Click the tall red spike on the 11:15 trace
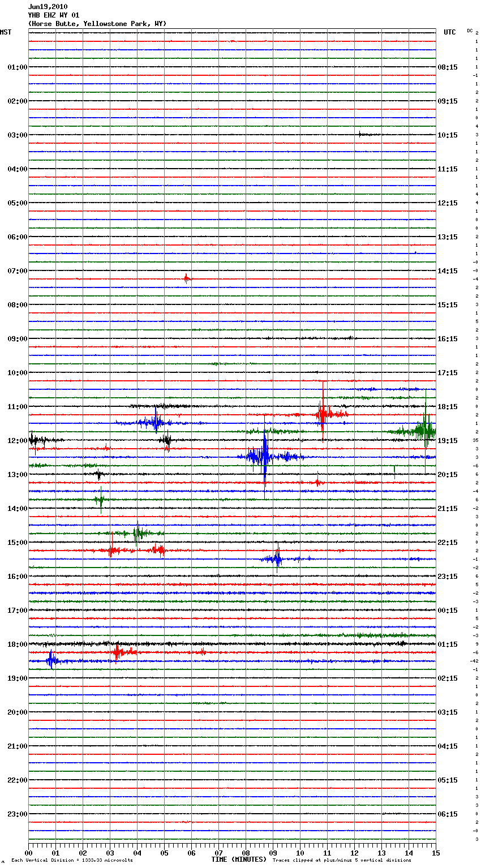 323,413
